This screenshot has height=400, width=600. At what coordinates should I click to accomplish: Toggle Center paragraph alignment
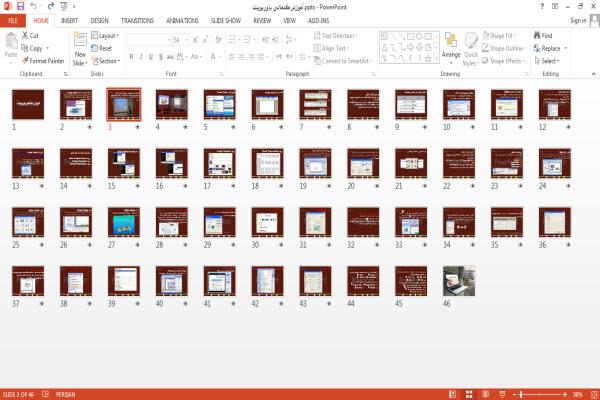(241, 57)
